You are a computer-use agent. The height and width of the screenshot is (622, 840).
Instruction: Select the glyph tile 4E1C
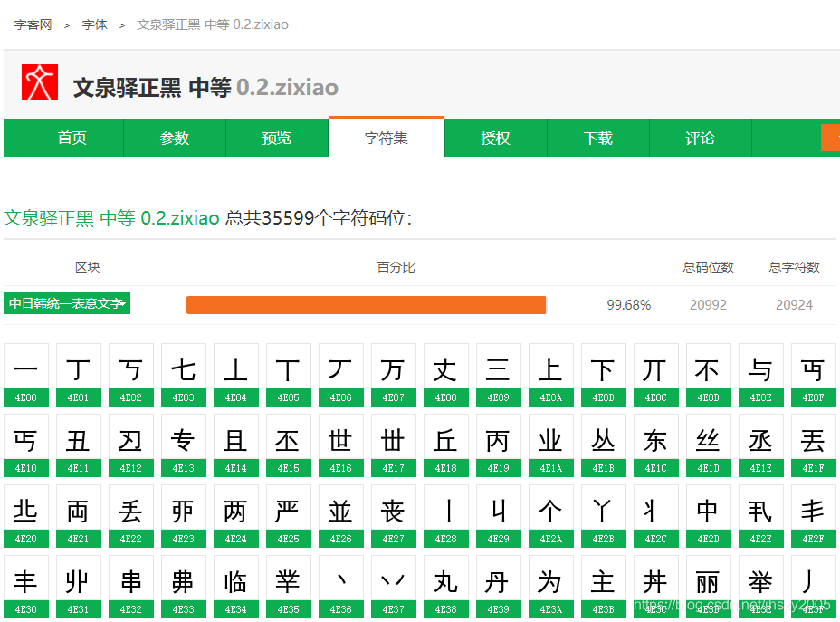(x=655, y=445)
